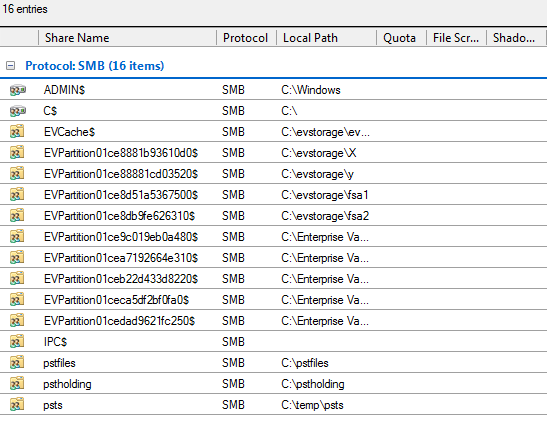Sort by Share Name column header
Image resolution: width=547 pixels, height=421 pixels.
click(x=127, y=38)
